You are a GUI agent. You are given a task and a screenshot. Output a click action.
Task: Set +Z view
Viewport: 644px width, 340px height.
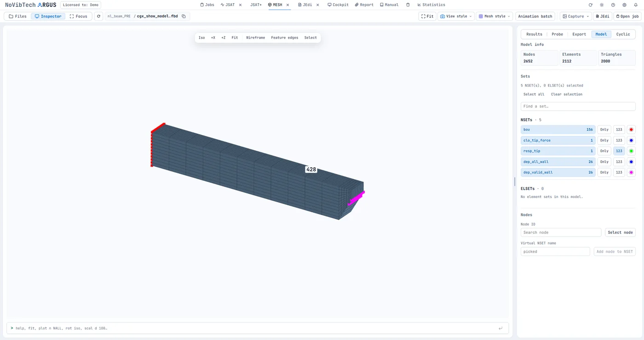tap(223, 38)
